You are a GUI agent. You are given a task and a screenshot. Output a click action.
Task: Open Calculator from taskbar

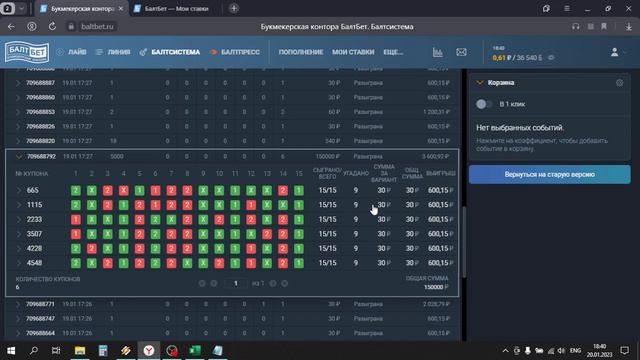coord(102,351)
